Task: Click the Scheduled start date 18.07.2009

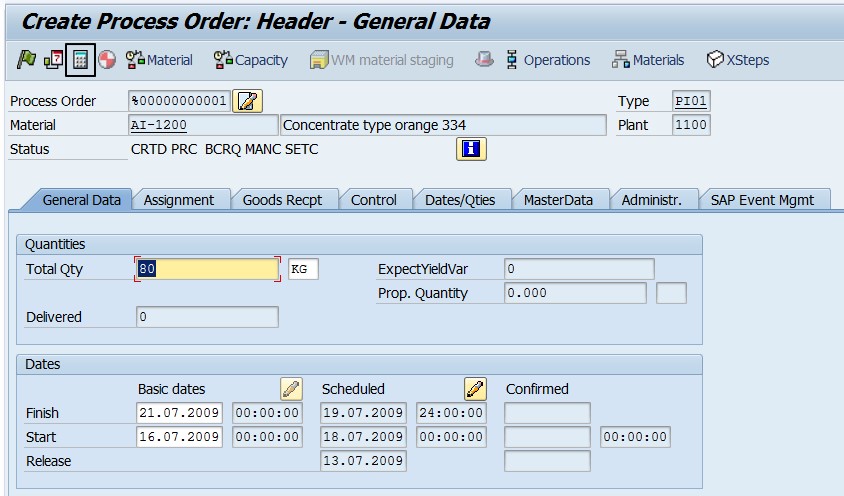Action: click(x=363, y=437)
